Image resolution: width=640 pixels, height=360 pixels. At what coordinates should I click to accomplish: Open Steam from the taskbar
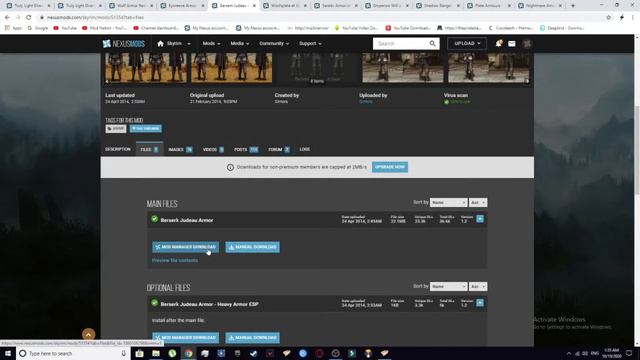coord(253,353)
